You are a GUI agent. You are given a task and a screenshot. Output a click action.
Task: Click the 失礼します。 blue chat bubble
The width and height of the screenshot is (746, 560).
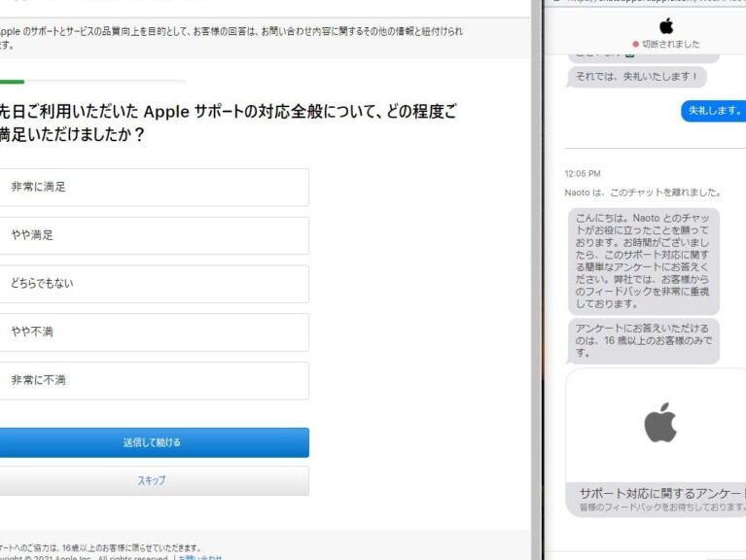714,111
